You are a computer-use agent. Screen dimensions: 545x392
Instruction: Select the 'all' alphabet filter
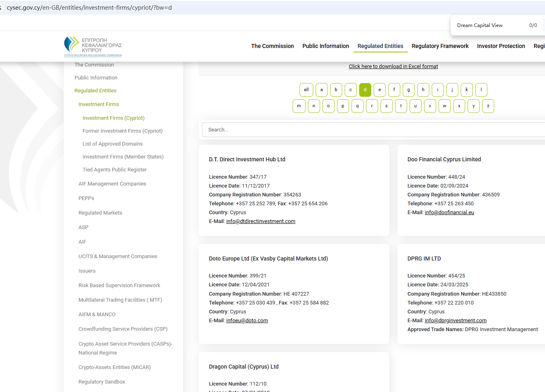coord(306,90)
